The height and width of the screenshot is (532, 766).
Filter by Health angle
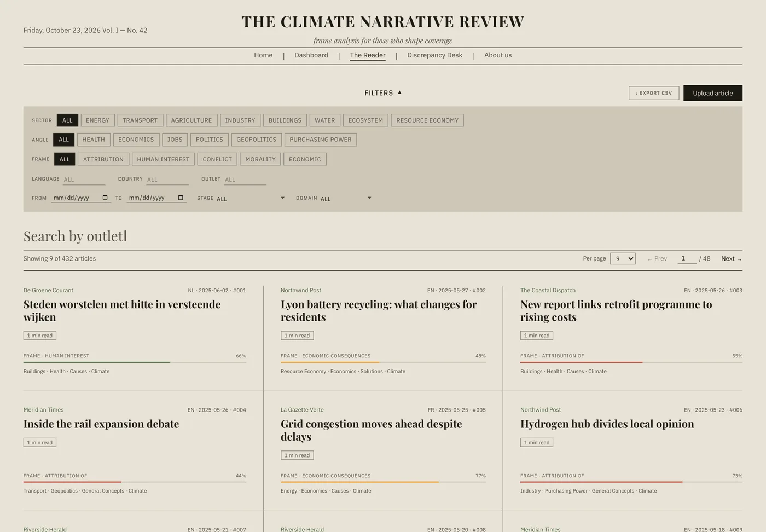[x=94, y=140]
